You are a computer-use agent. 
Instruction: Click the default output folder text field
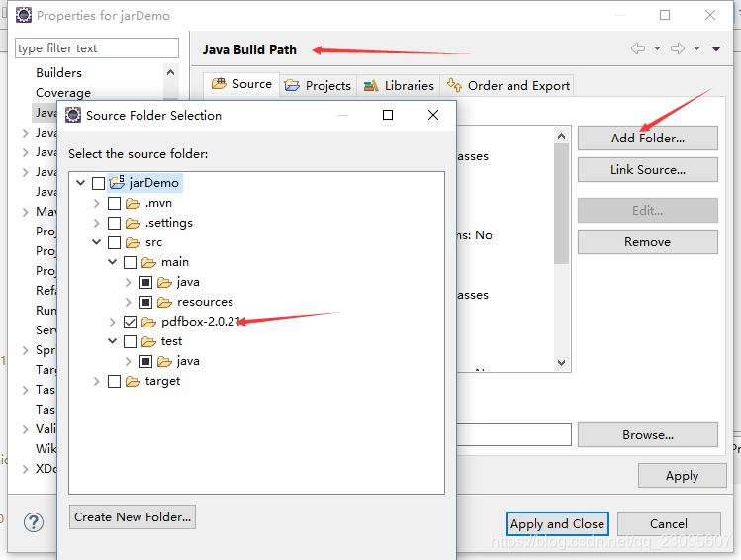click(513, 434)
